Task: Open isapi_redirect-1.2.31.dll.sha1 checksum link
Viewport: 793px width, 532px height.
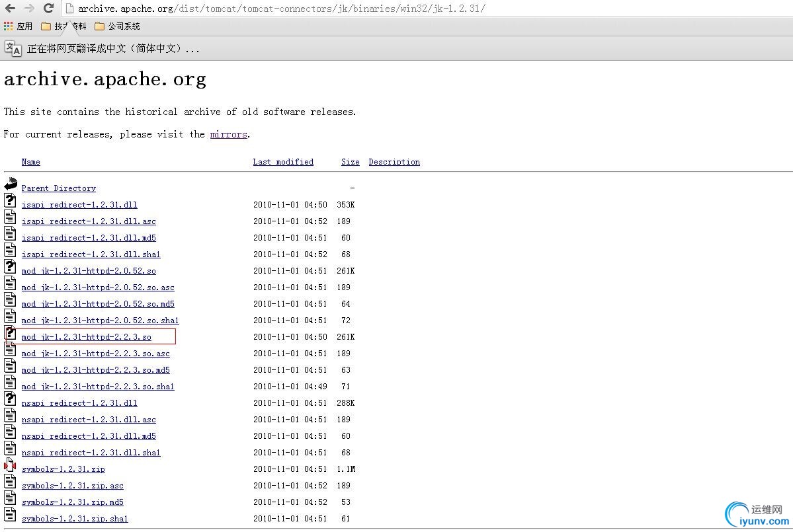Action: click(x=91, y=254)
